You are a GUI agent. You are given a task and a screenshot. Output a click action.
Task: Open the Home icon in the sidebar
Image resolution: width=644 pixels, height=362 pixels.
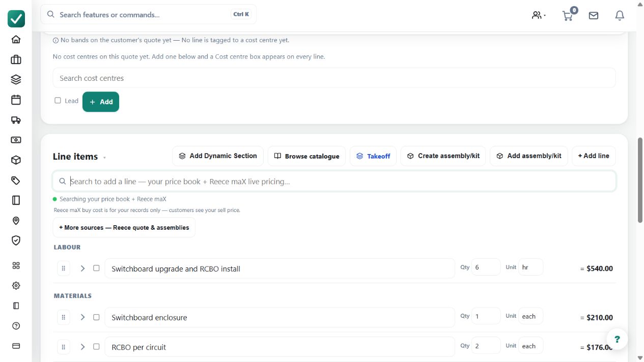[16, 40]
